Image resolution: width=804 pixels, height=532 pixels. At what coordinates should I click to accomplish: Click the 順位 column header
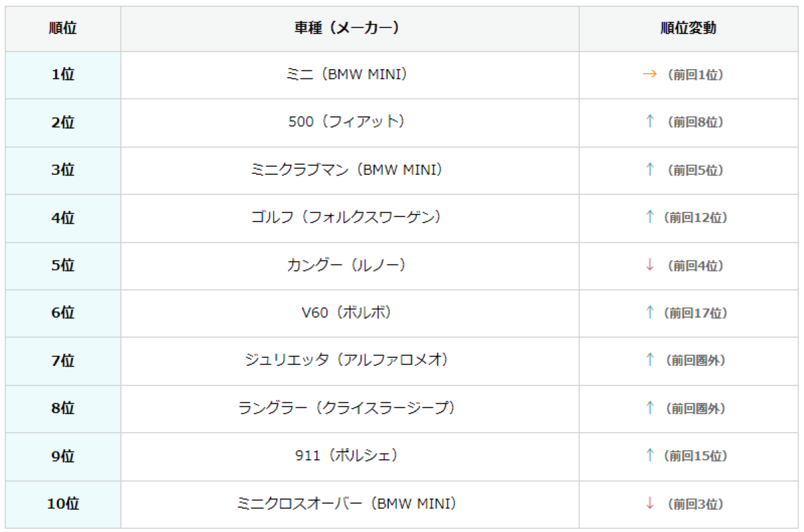click(63, 28)
